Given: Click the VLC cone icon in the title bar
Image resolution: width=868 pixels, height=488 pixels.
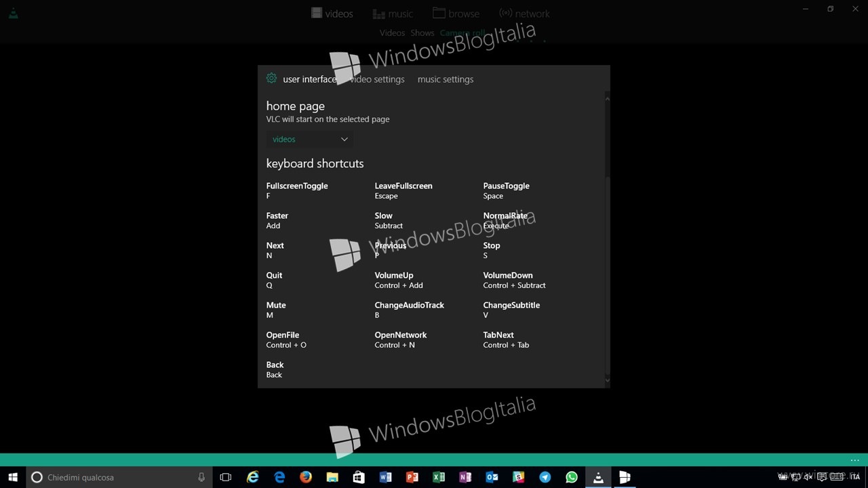Looking at the screenshot, I should [13, 13].
